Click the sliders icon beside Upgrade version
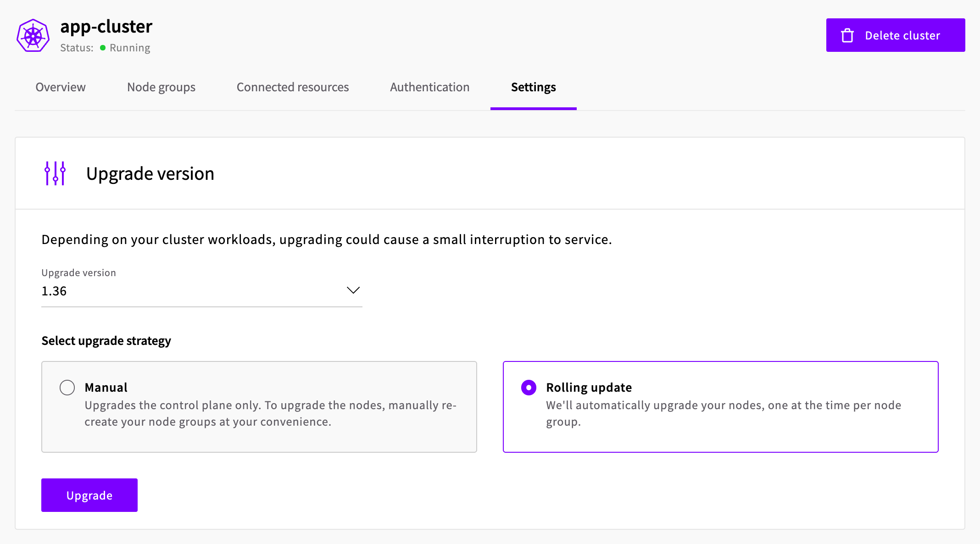The image size is (980, 544). tap(55, 173)
